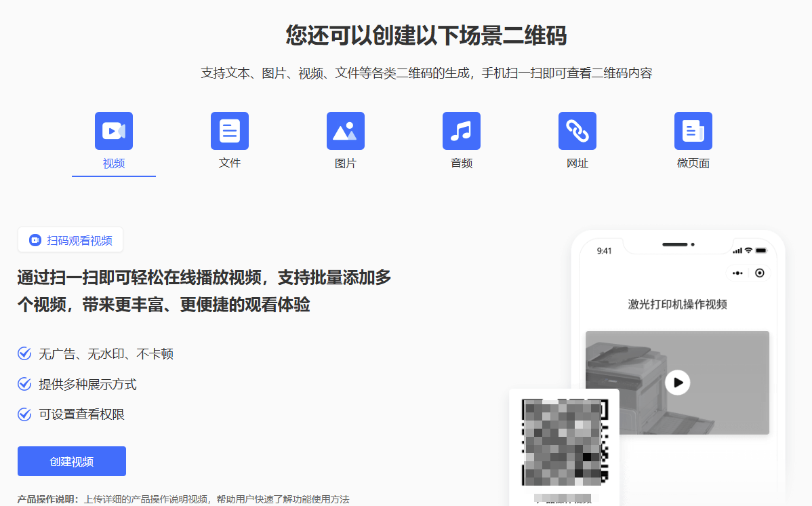Switch to the 视频 tab label
Screen dimensions: 812x506
click(x=114, y=163)
